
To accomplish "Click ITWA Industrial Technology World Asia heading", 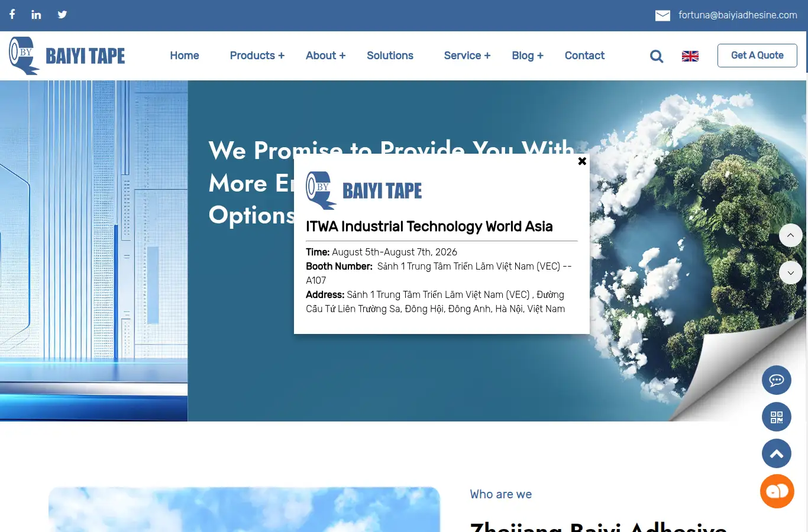I will 429,226.
